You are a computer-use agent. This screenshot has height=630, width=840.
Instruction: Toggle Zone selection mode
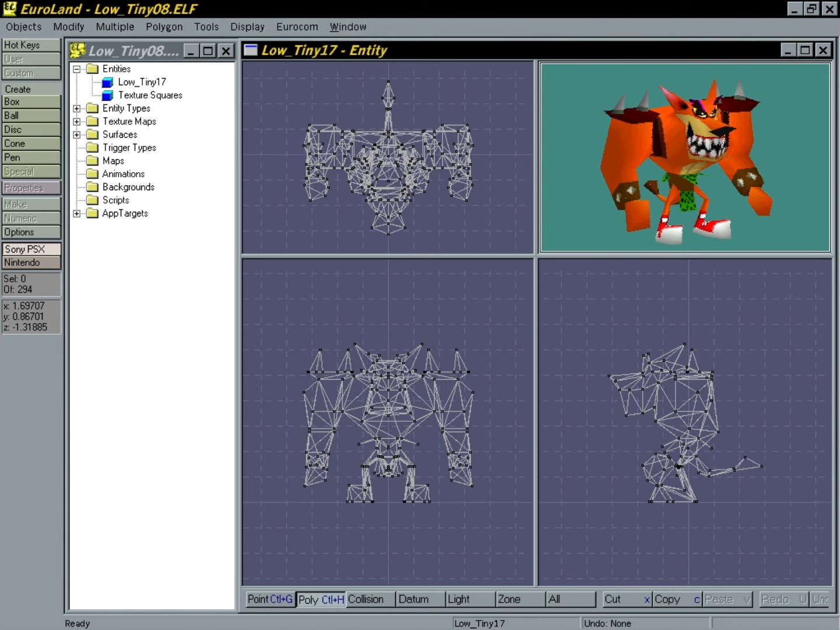(520, 599)
